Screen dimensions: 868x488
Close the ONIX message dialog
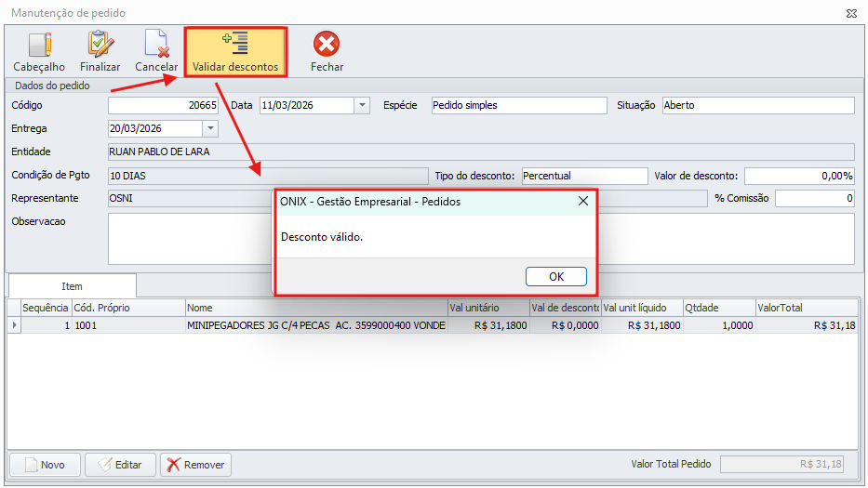583,201
